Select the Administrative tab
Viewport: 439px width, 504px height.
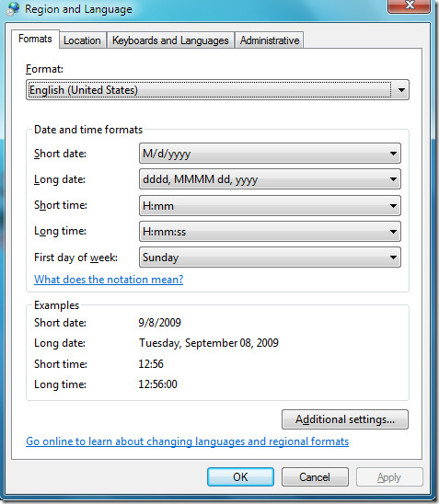[x=270, y=40]
